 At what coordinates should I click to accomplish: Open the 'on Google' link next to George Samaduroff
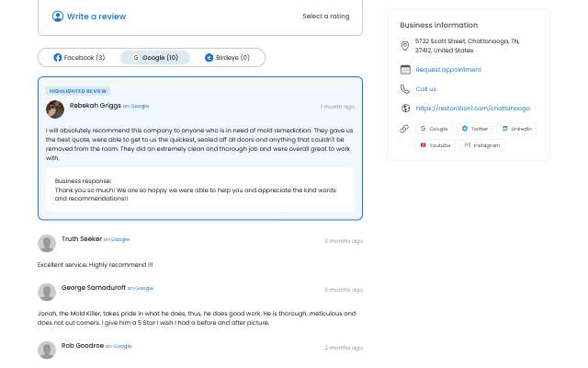141,288
